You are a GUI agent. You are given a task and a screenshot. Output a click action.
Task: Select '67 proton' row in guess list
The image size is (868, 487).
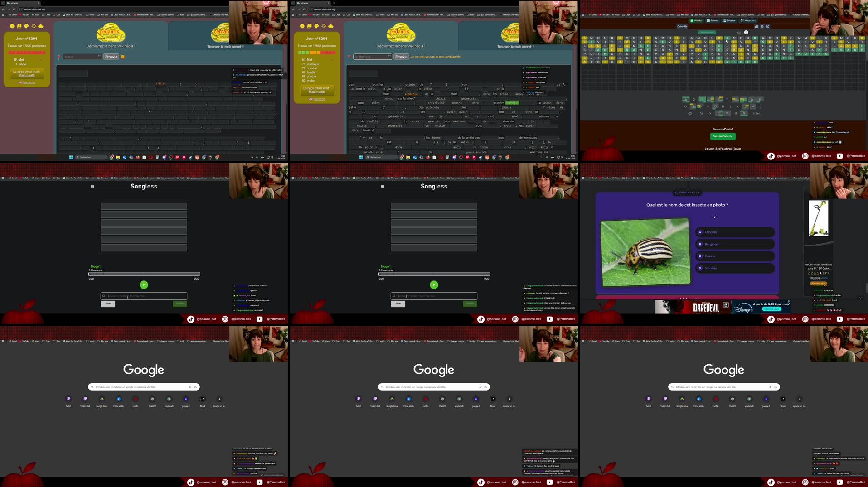click(x=309, y=81)
